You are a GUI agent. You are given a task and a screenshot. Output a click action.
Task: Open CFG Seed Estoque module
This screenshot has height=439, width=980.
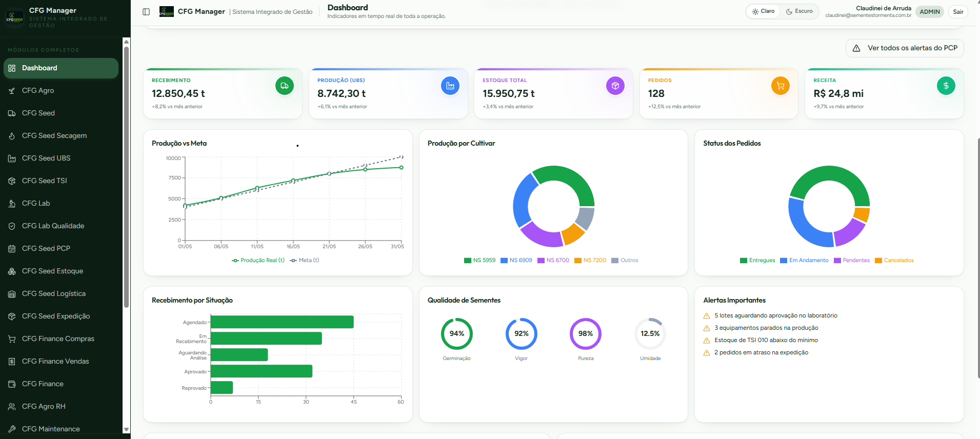[61, 271]
